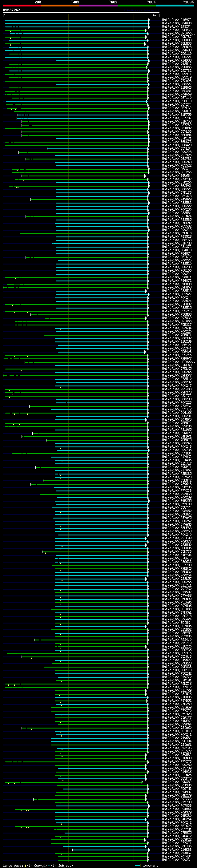Select the UniRef100_Q608B8 label
This screenshot has height=868, width=197.
pyautogui.click(x=177, y=40)
